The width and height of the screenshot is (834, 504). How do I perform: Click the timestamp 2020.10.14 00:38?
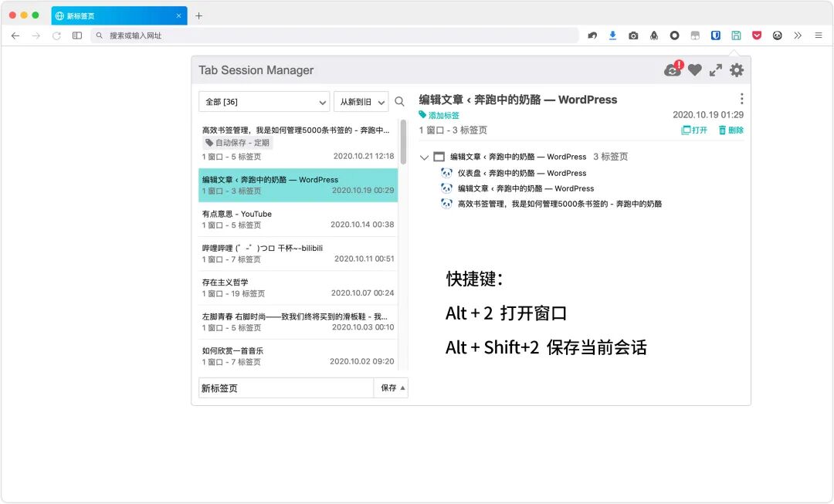pos(362,225)
